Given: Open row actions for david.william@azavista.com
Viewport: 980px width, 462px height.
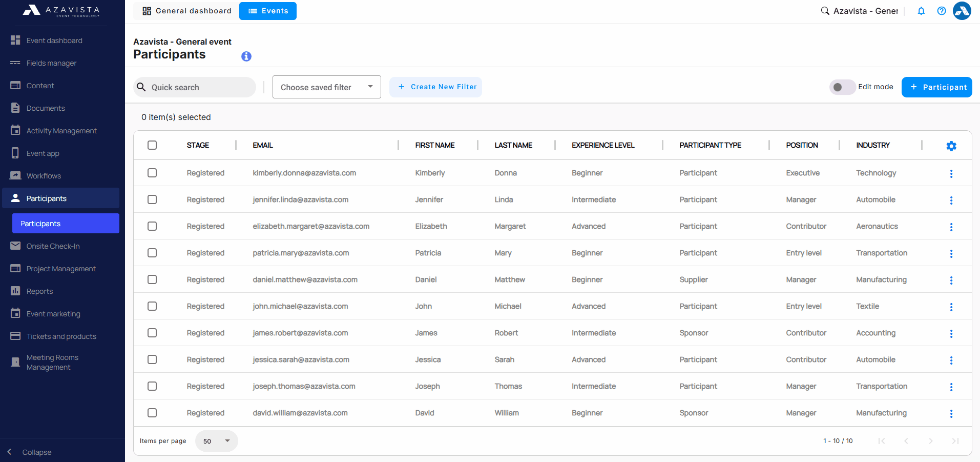Looking at the screenshot, I should tap(951, 414).
